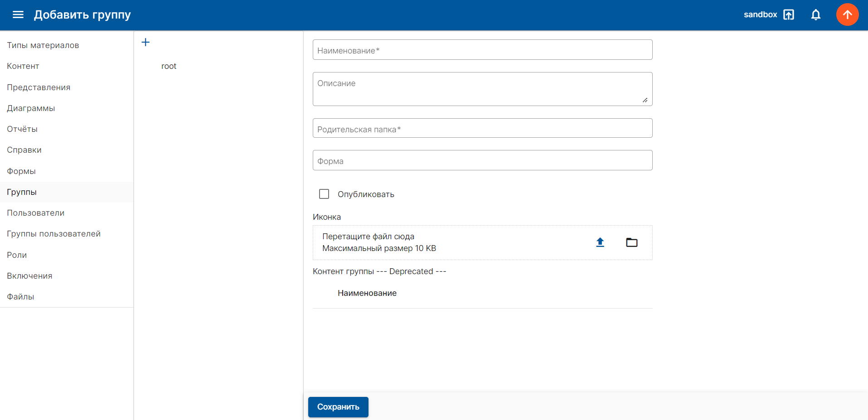868x420 pixels.
Task: Open the file browser folder icon
Action: (x=632, y=242)
